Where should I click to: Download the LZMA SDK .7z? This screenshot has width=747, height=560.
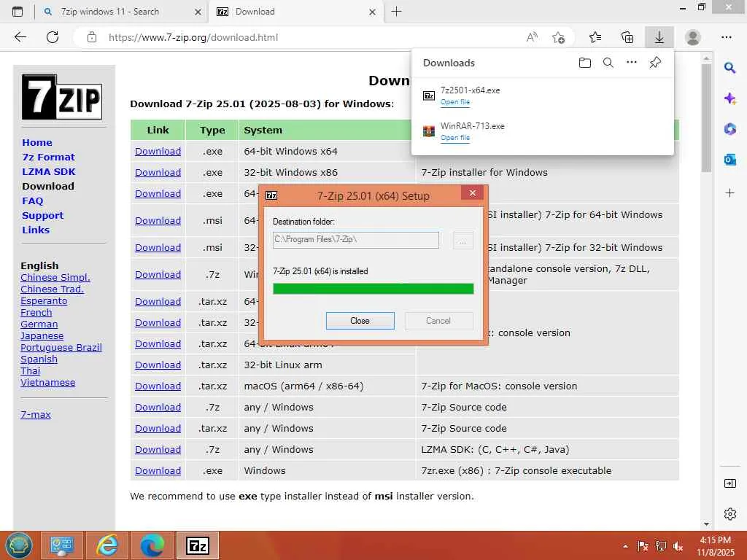(x=158, y=449)
